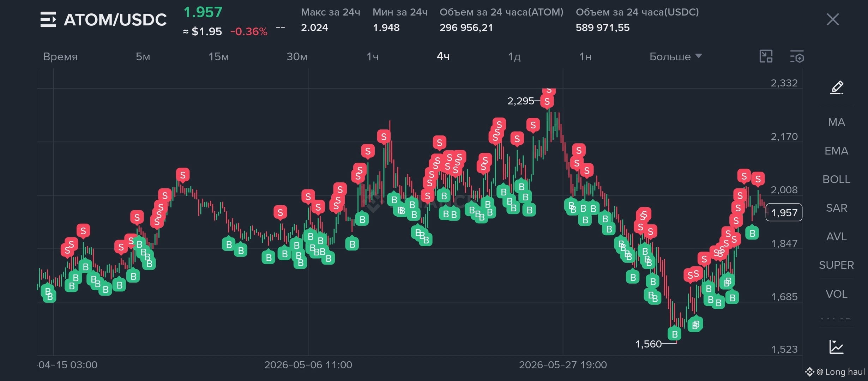
Task: Open the drawing pencil tool
Action: tap(837, 87)
